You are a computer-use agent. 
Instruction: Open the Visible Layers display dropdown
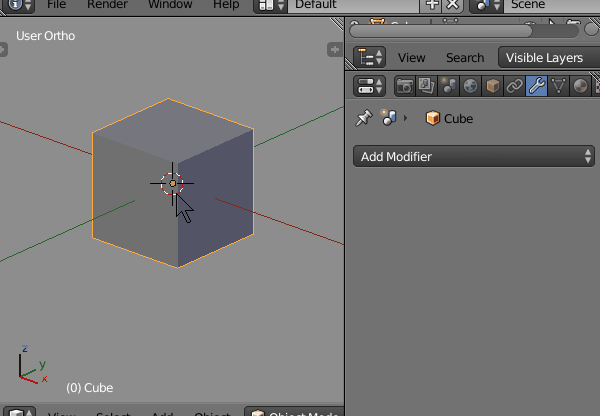click(x=549, y=57)
